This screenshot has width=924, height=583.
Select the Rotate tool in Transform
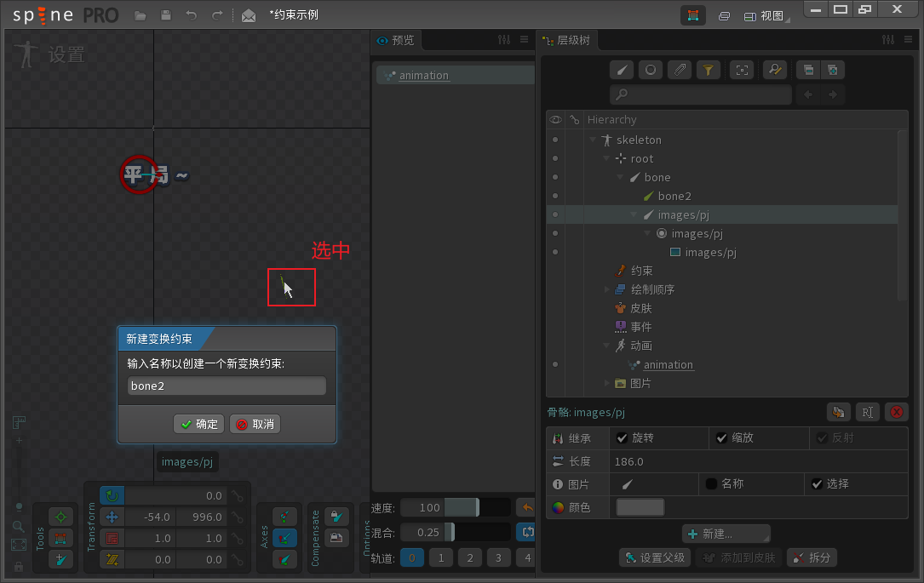[112, 496]
